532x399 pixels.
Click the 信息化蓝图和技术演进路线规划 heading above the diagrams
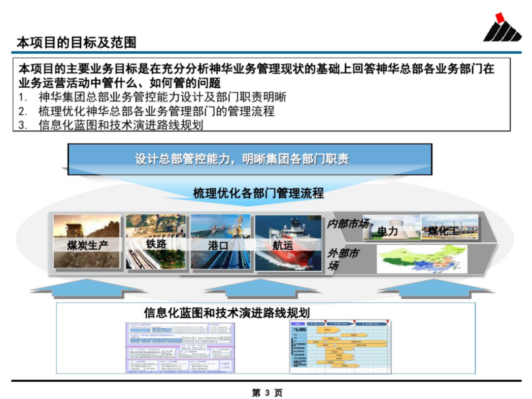(227, 312)
